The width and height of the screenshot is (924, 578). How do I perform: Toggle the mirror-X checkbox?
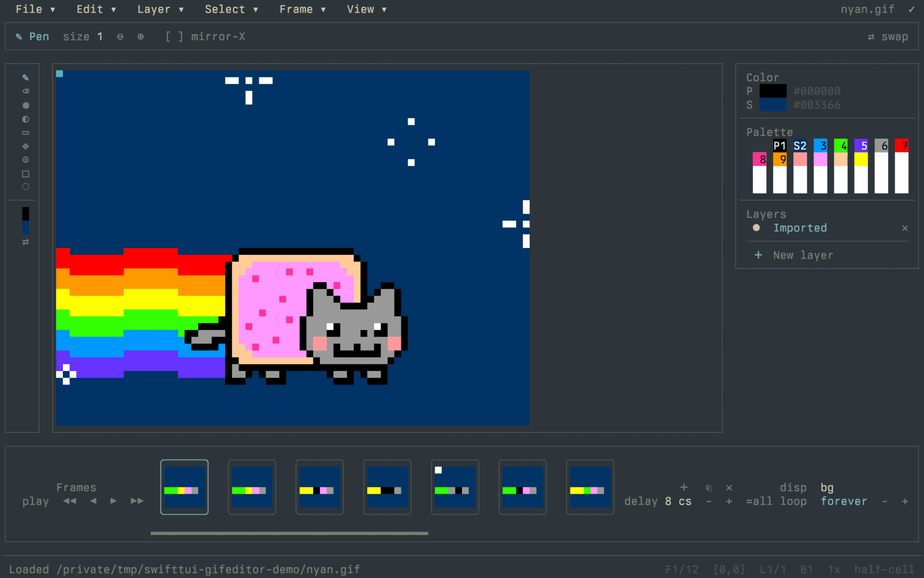205,36
